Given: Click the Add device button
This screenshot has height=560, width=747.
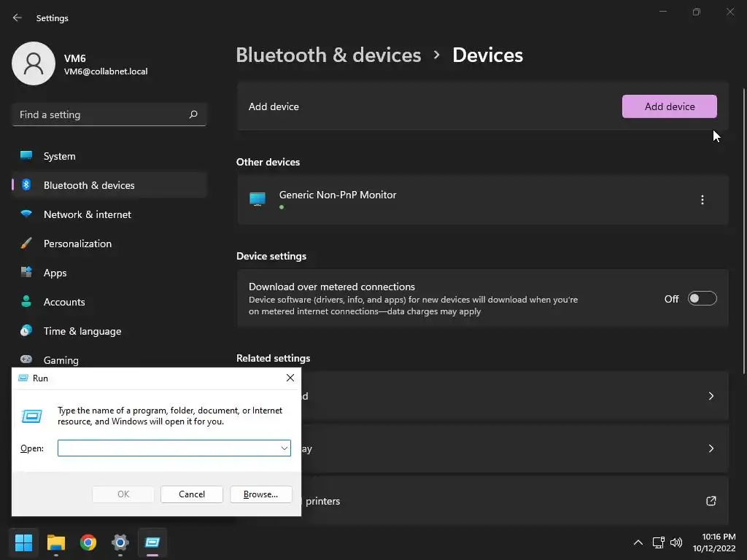Looking at the screenshot, I should tap(670, 106).
